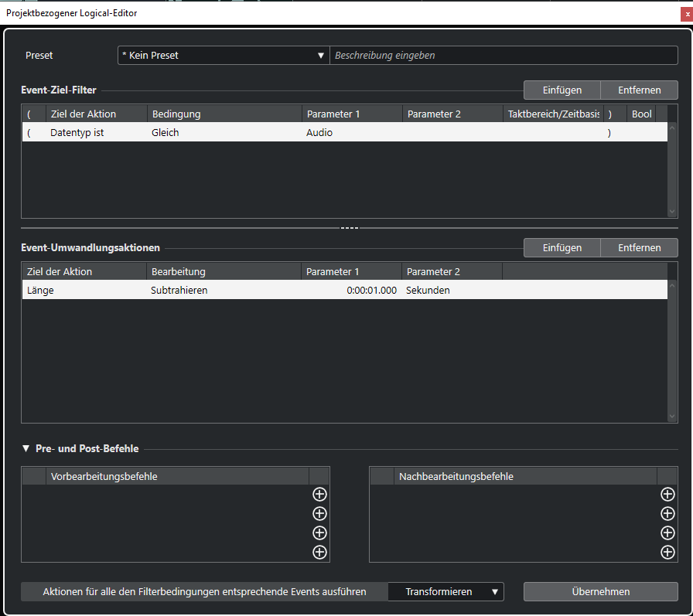Click the first plus icon in Vorbearbeitungsbefehle

coord(319,494)
